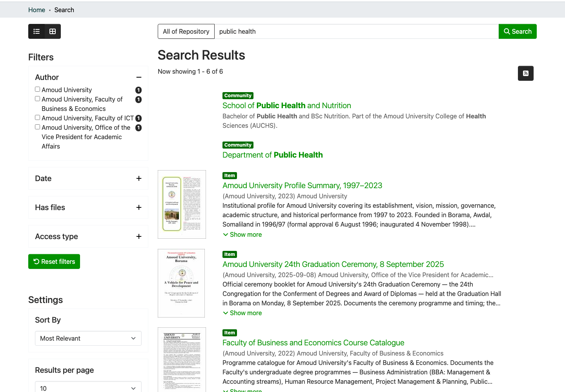This screenshot has width=565, height=392.
Task: Open Amoud University Profile Summary, 1997–2023 item
Action: tap(302, 185)
